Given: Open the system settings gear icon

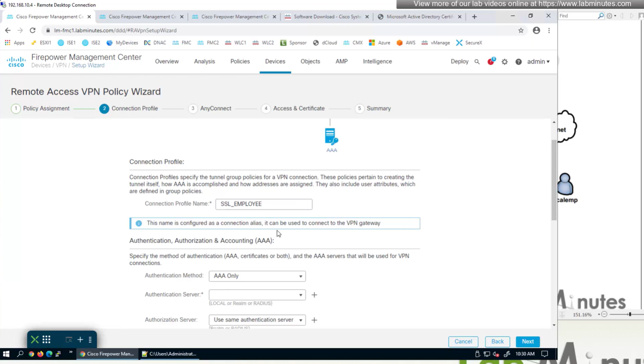Looking at the screenshot, I should pyautogui.click(x=505, y=62).
